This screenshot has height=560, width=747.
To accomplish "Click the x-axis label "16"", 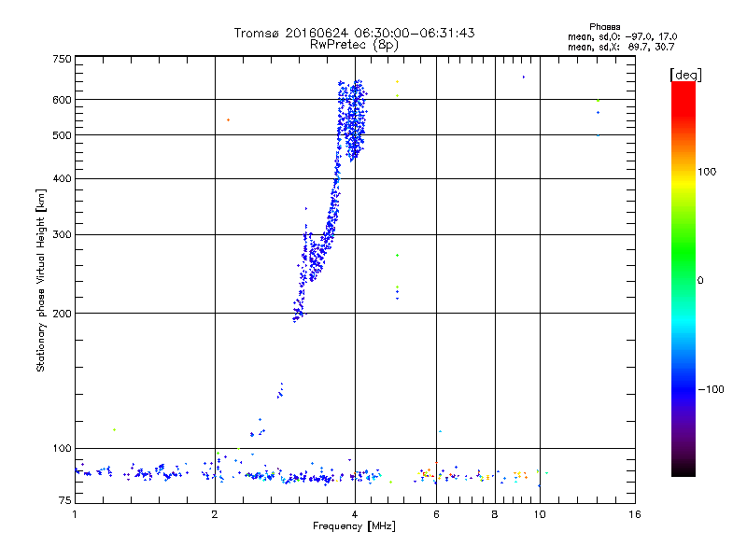I will pyautogui.click(x=635, y=514).
